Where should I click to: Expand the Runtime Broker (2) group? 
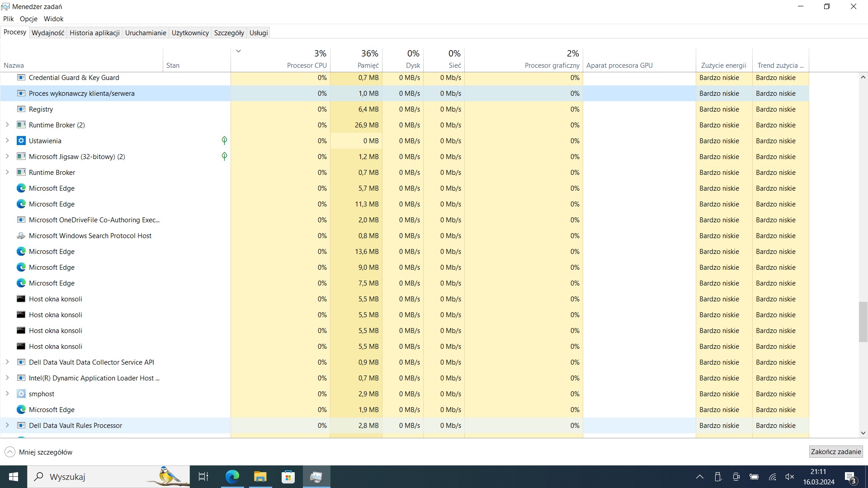click(x=7, y=125)
